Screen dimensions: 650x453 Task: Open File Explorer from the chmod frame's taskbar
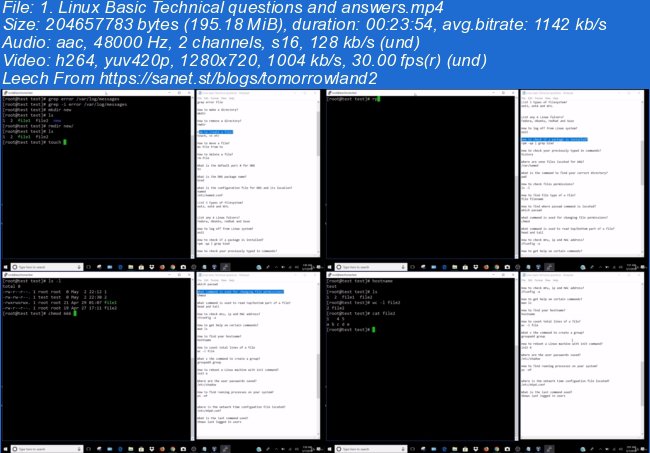tap(131, 449)
